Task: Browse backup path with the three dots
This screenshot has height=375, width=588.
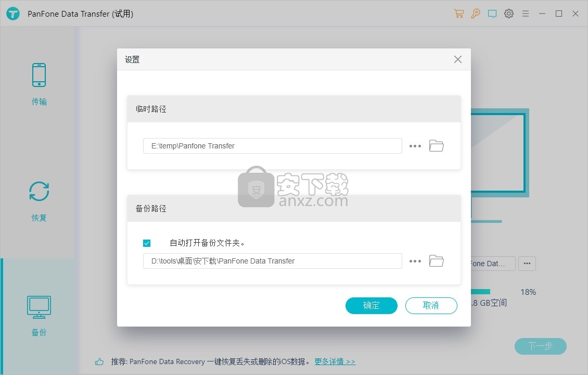Action: pos(415,261)
